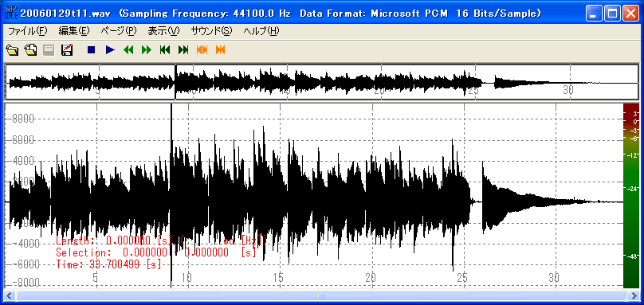Click the open file folder icon
The height and width of the screenshot is (305, 644).
[x=13, y=50]
